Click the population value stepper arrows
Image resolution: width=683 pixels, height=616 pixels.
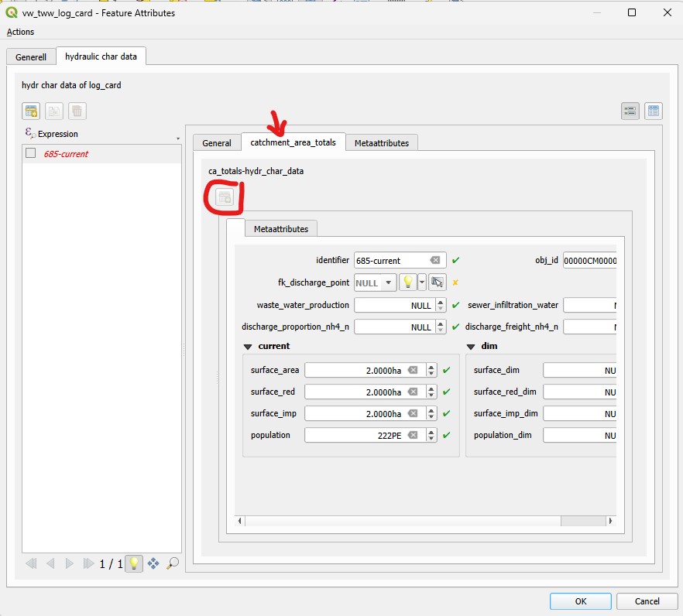click(x=431, y=435)
